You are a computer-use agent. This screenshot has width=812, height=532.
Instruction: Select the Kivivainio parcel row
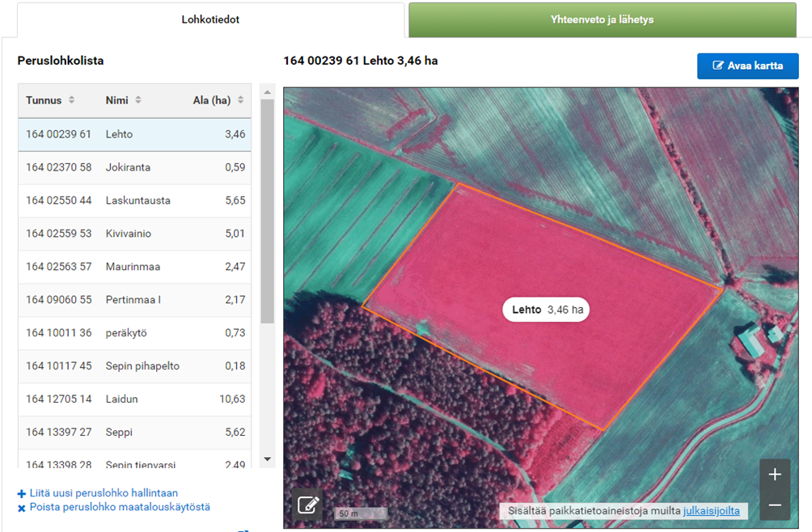click(134, 234)
